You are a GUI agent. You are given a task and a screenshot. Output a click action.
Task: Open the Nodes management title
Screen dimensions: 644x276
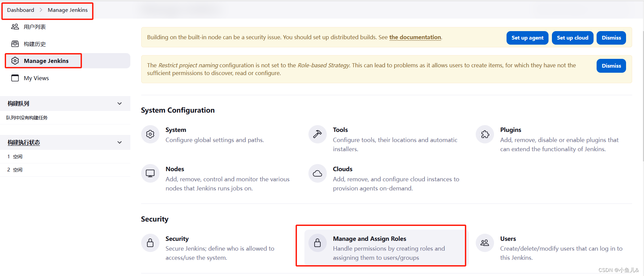click(175, 169)
